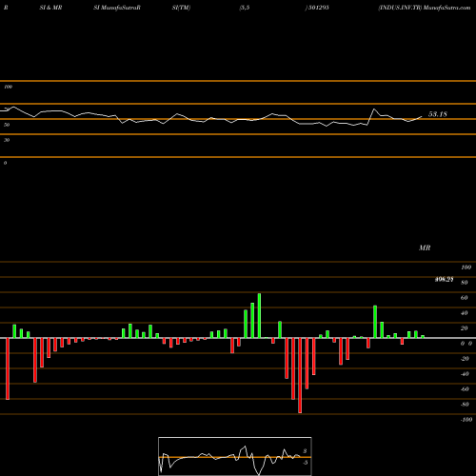
Task: Click the MR axis label -20
Action: point(465,359)
